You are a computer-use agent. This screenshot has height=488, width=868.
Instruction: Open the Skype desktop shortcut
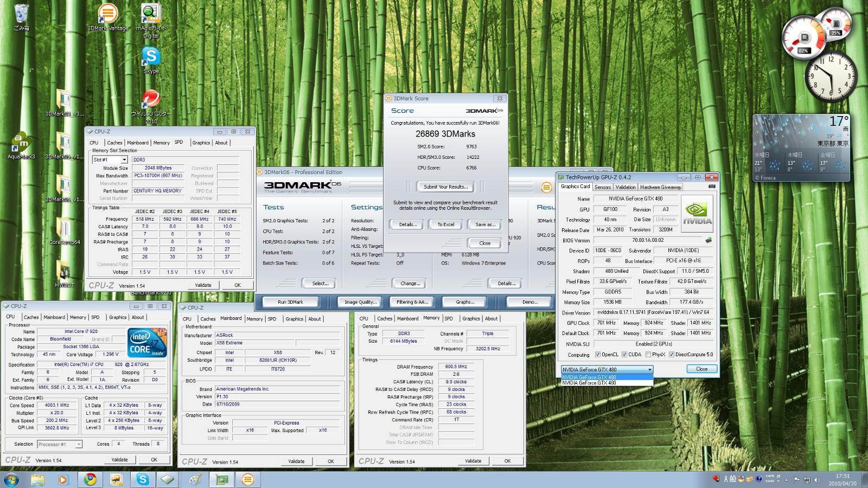151,60
